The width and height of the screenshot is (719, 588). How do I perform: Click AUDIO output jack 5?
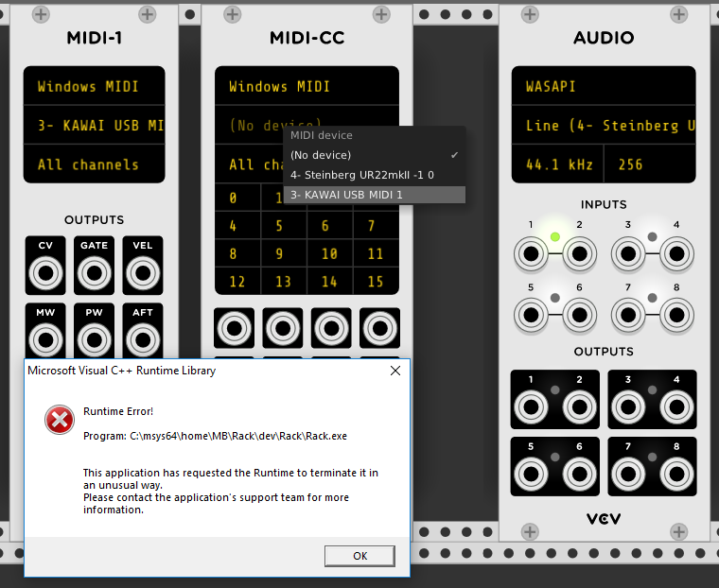click(x=531, y=474)
